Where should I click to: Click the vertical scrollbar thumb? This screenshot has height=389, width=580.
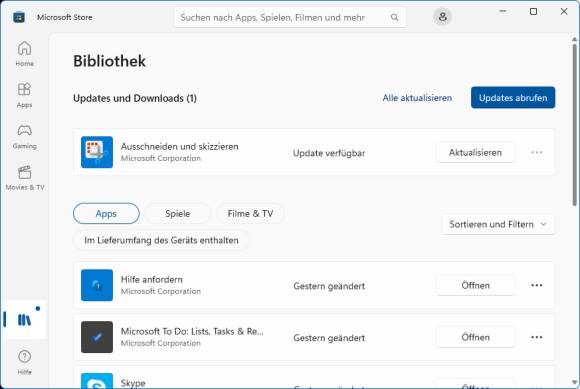tap(574, 124)
